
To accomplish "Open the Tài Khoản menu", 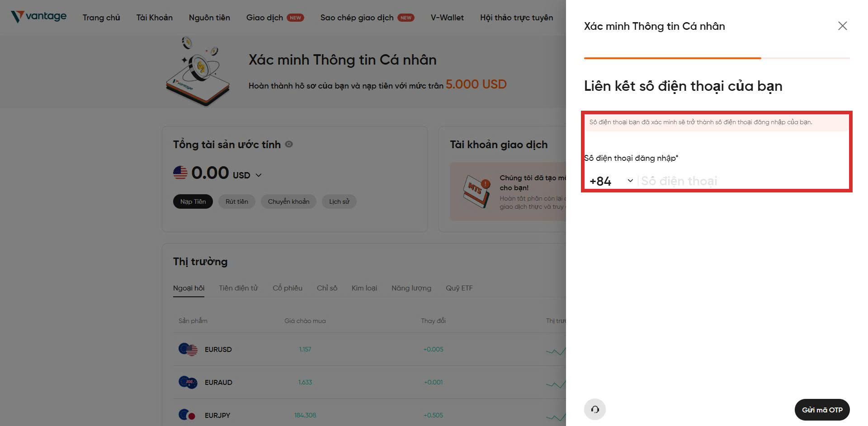I will (x=155, y=18).
